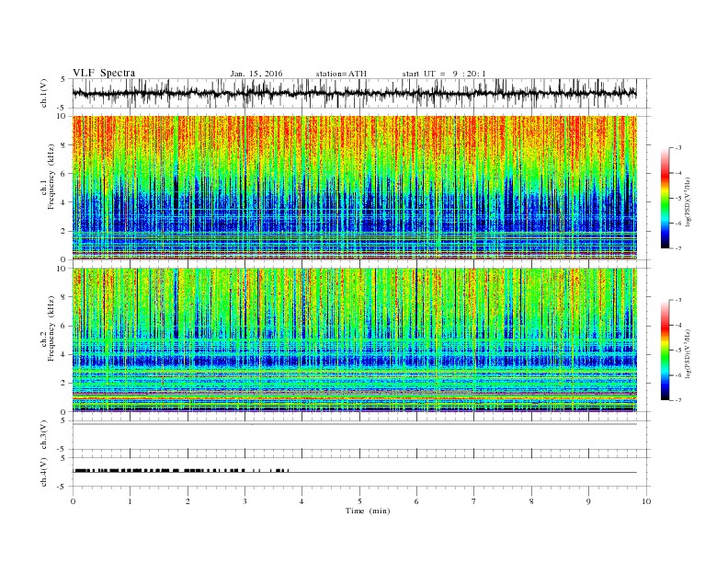
Task: Click the ch.2 spectrogram "8" kHz tick label
Action: point(63,297)
